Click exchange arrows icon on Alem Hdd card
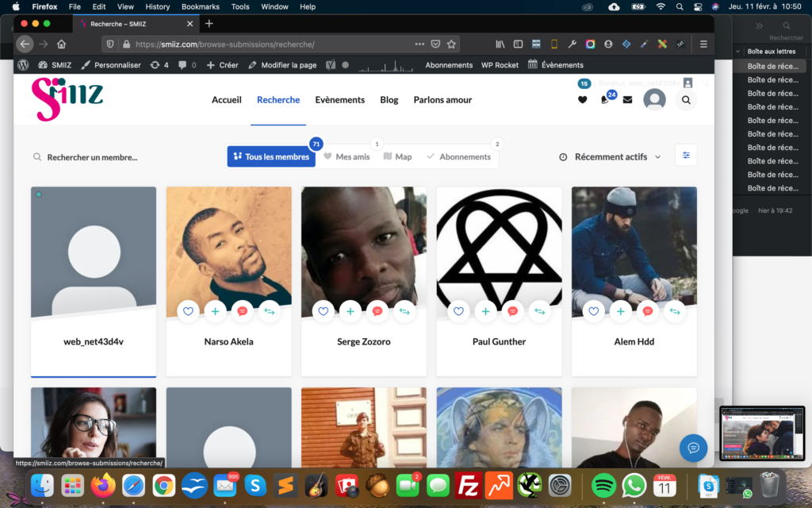The image size is (812, 508). (675, 311)
